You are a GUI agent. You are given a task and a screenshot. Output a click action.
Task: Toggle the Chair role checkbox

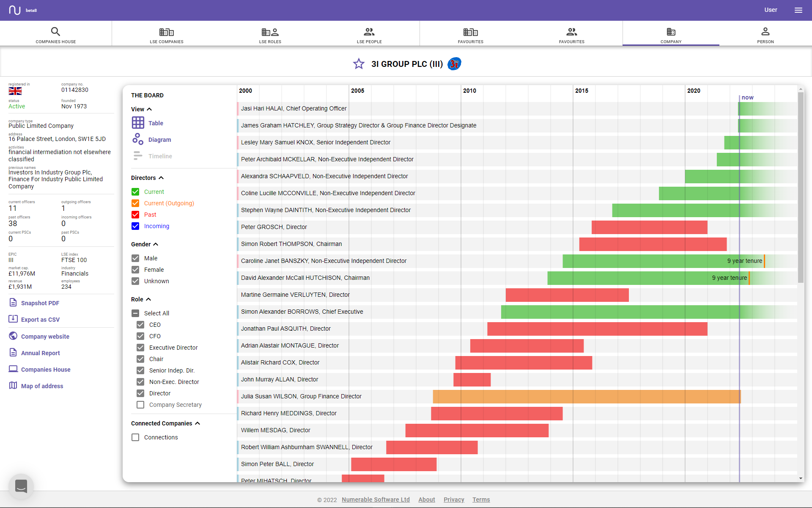pyautogui.click(x=140, y=359)
